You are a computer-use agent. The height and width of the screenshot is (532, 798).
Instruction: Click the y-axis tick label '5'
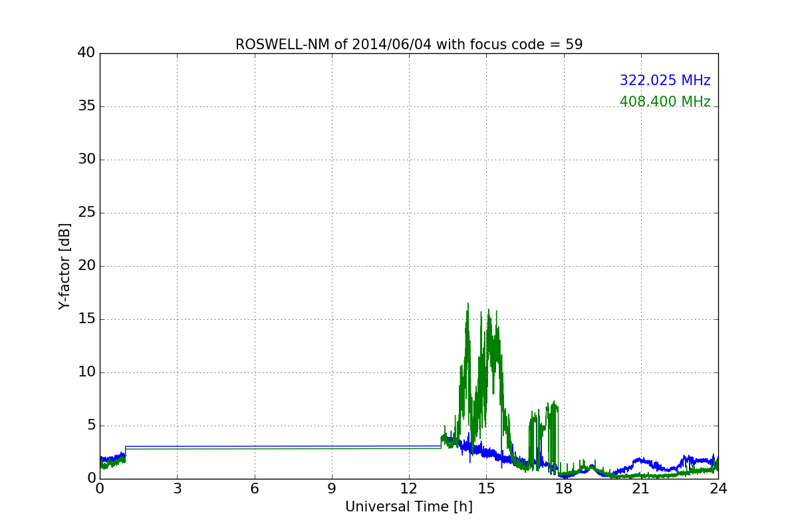91,426
